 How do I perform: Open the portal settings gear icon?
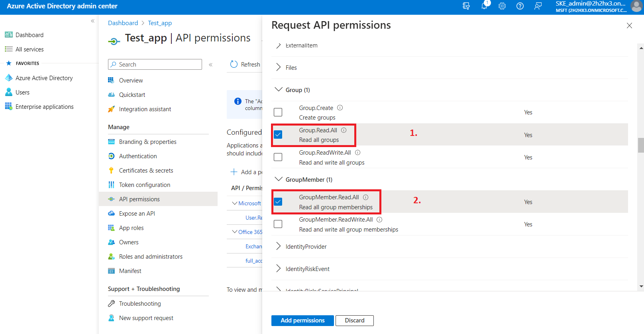pos(502,6)
